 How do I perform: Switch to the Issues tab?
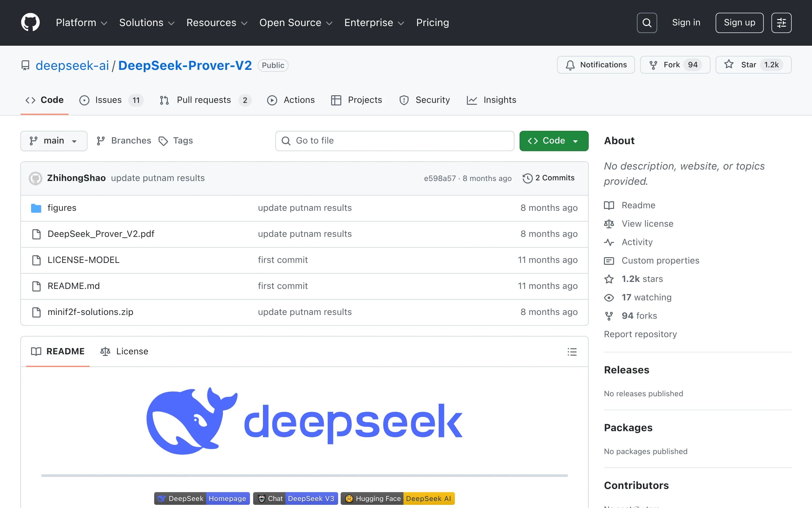click(x=111, y=100)
